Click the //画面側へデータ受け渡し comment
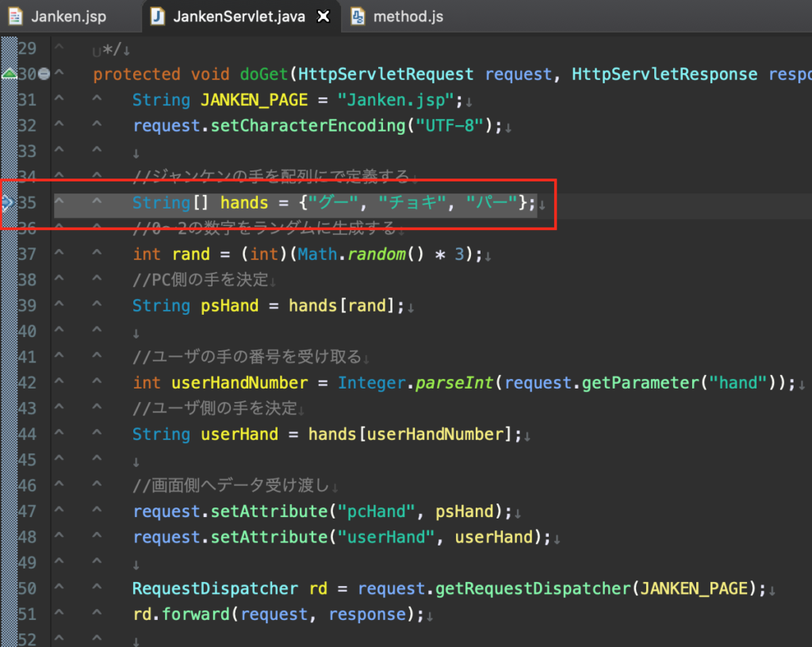 pyautogui.click(x=232, y=485)
